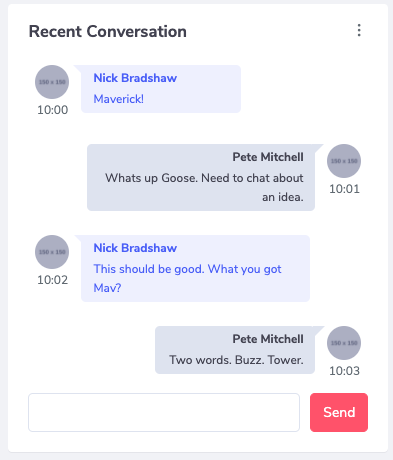Click the 'Whats up Goose' message bubble
Screen dimensions: 393x460
point(201,177)
